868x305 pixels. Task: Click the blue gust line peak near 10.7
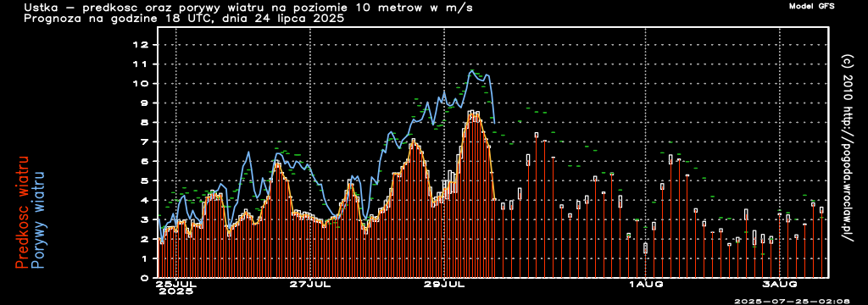472,70
